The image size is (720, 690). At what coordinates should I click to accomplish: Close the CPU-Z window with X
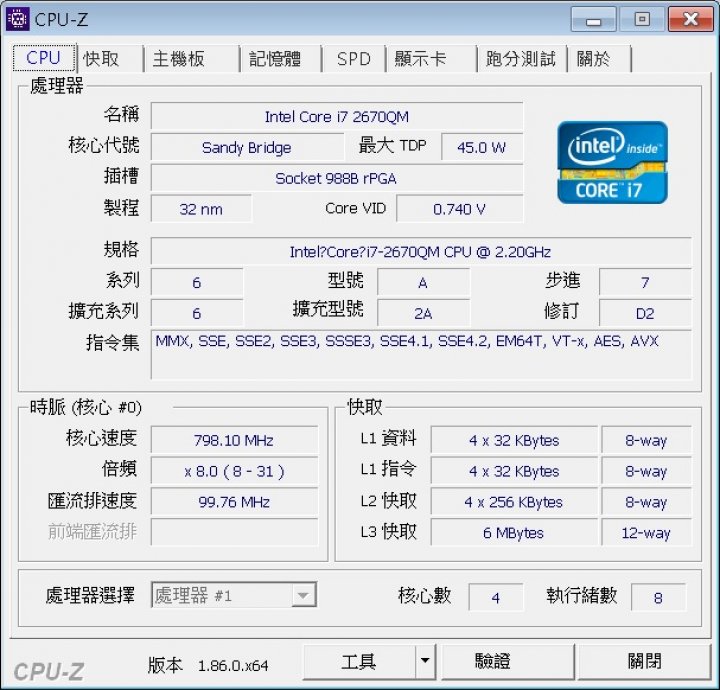pos(691,19)
